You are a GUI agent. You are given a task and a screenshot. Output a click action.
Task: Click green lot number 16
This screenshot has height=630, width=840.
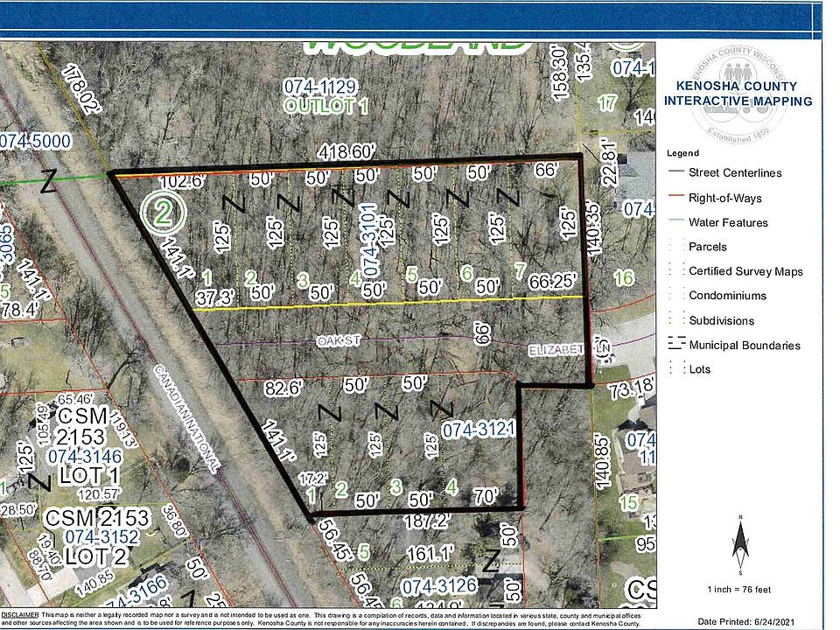pos(624,278)
